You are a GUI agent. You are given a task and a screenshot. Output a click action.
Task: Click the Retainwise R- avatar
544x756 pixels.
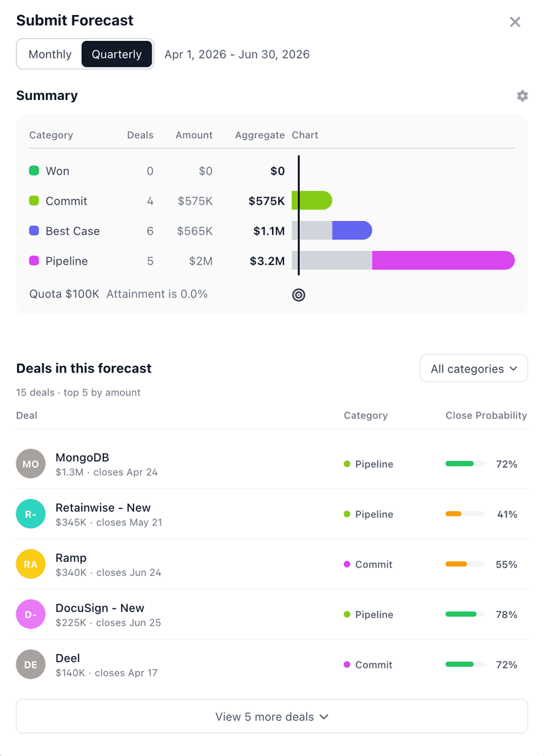point(31,514)
